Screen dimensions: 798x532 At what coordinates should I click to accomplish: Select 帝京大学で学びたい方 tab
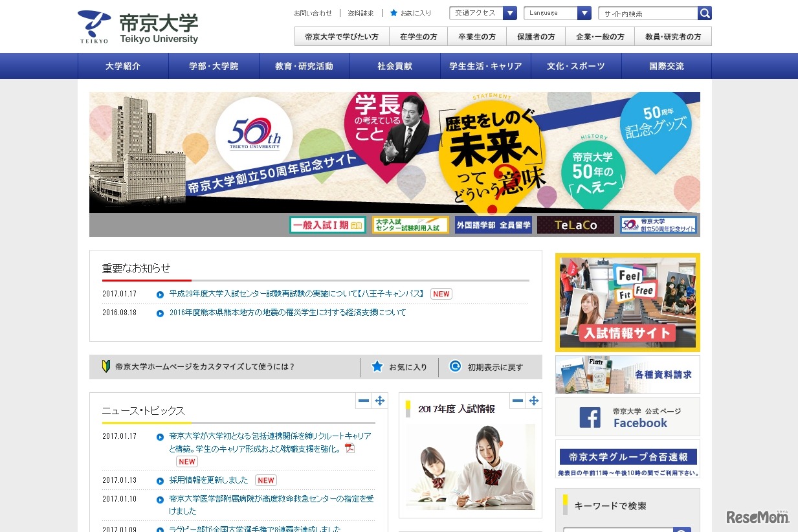(342, 37)
